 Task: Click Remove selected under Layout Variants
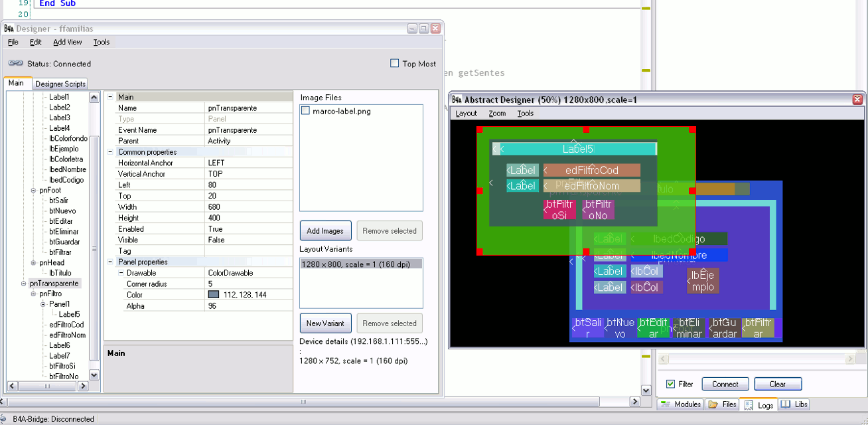click(x=390, y=323)
